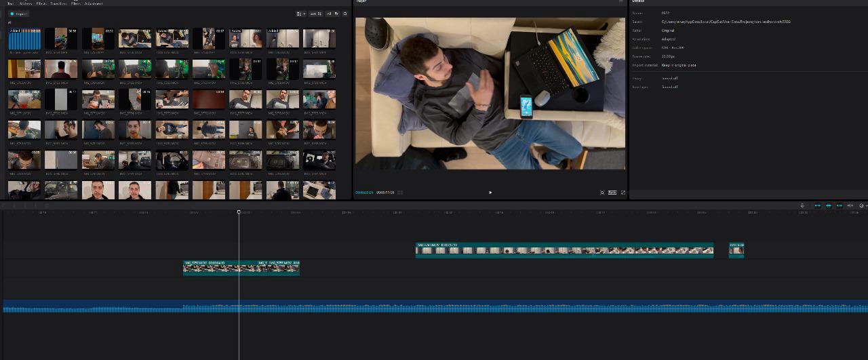Click the saved project path in Details
This screenshot has height=360, width=868.
coord(726,22)
